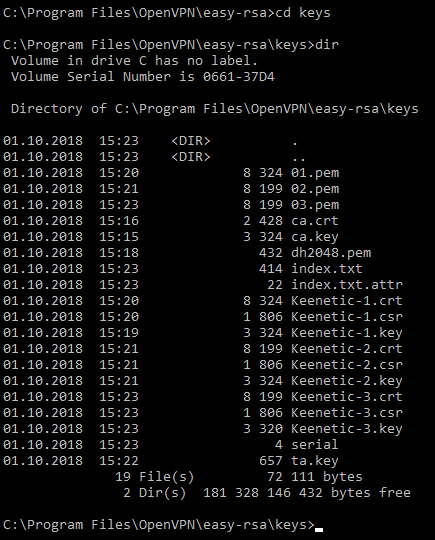Click the file name Keenetic-1.csr
The image size is (435, 540).
pyautogui.click(x=347, y=317)
